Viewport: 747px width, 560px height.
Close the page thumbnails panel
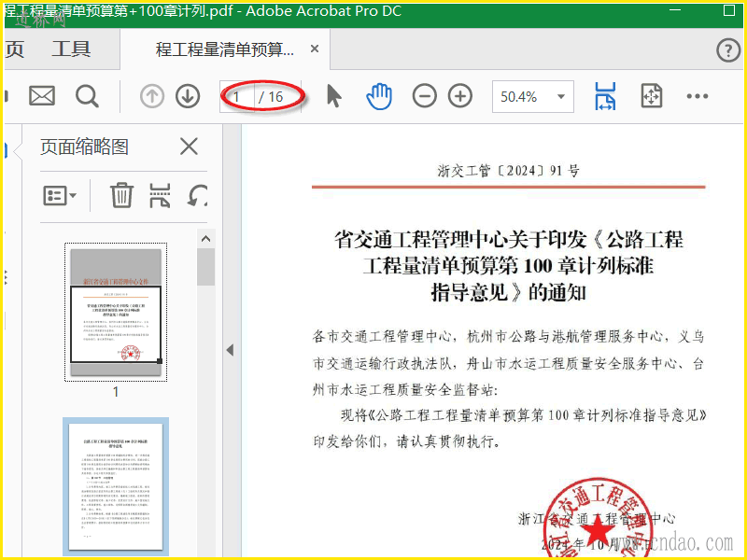189,147
